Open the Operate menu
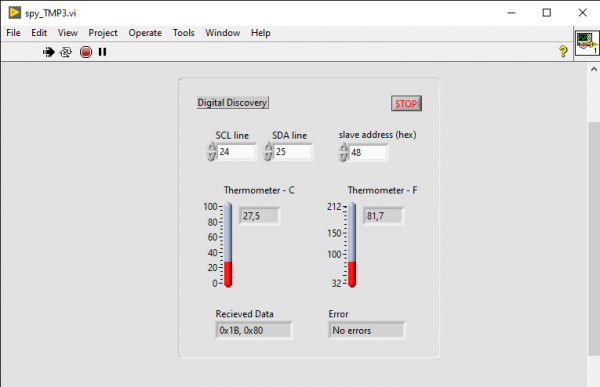This screenshot has width=600, height=387. coord(145,33)
